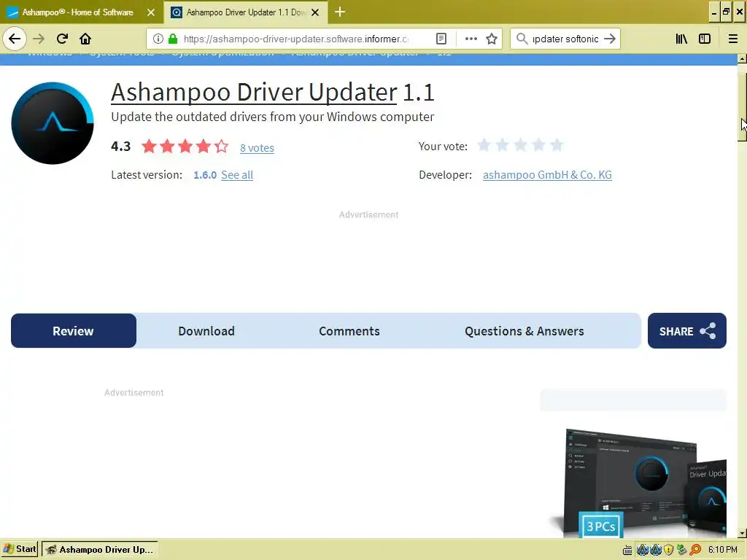Click the safely remove hardware tray icon
Viewport: 747px width, 560px height.
click(682, 550)
